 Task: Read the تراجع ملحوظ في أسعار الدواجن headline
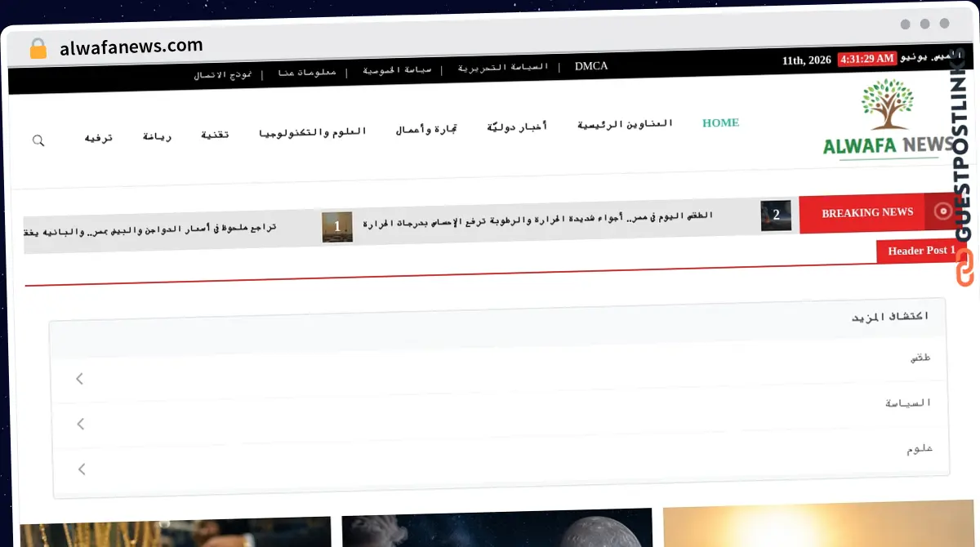click(x=150, y=229)
